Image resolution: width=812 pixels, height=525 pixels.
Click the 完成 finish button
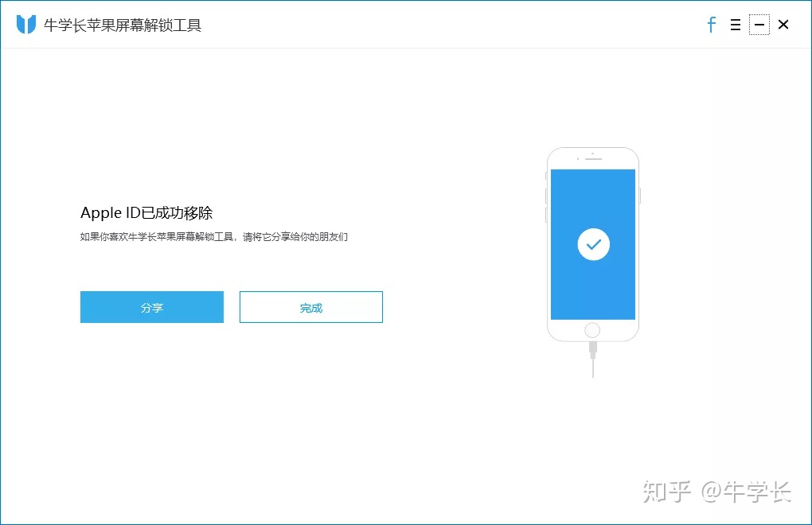(x=310, y=307)
